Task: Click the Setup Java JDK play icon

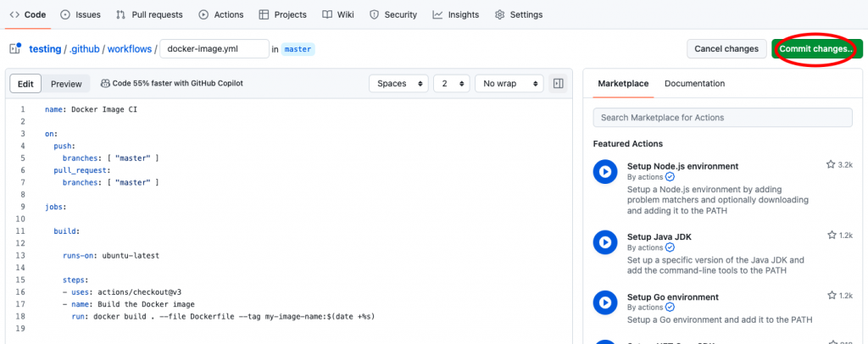Action: click(604, 241)
